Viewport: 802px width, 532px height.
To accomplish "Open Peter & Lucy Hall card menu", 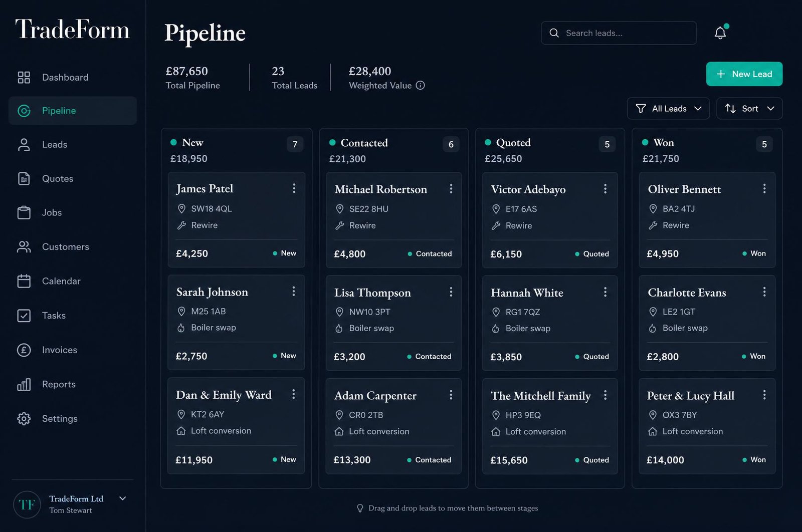I will 764,395.
